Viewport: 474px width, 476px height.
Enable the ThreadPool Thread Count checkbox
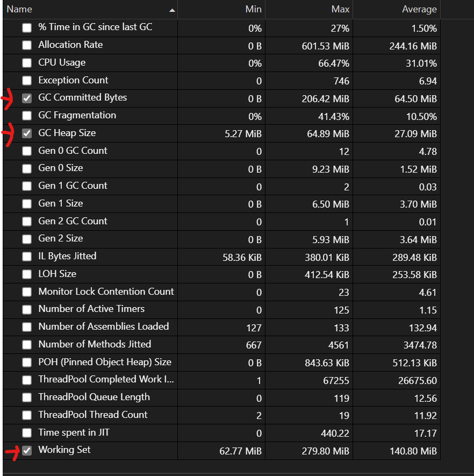pyautogui.click(x=27, y=415)
